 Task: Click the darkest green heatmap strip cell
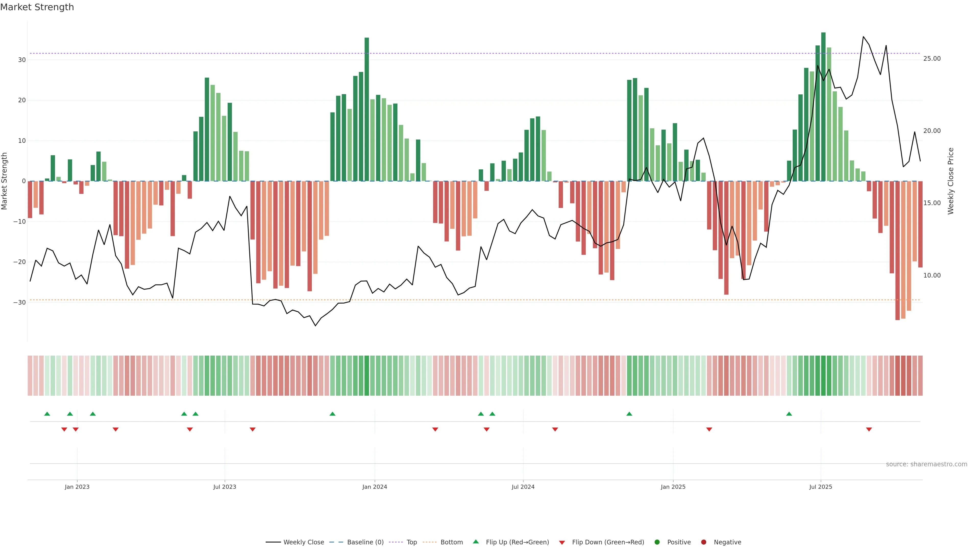tap(823, 376)
